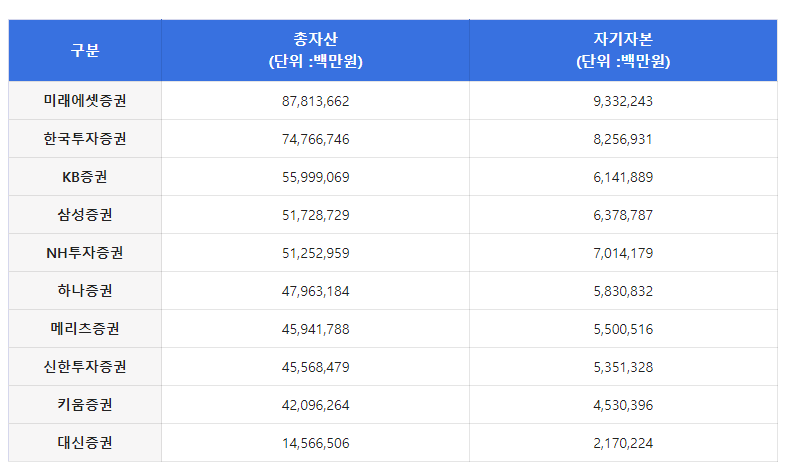Select the 키움증권 row label
Viewport: 793px width, 476px height.
84,405
